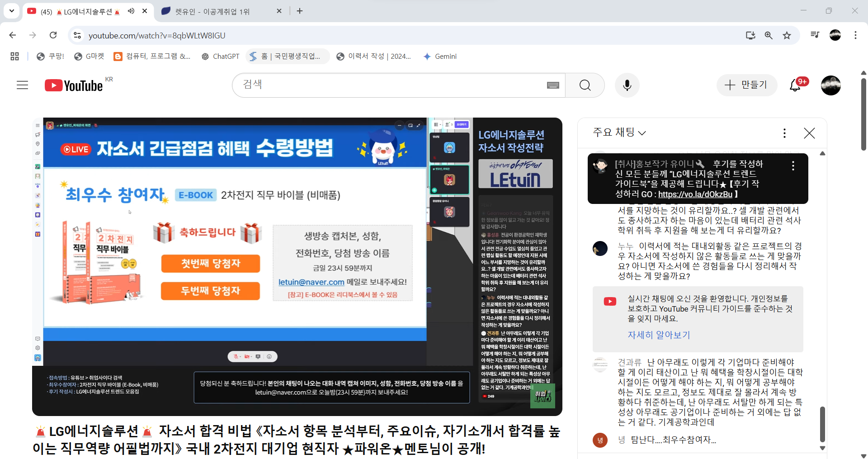Viewport: 868px width, 459px height.
Task: Open Chrome media controls icon
Action: click(815, 35)
